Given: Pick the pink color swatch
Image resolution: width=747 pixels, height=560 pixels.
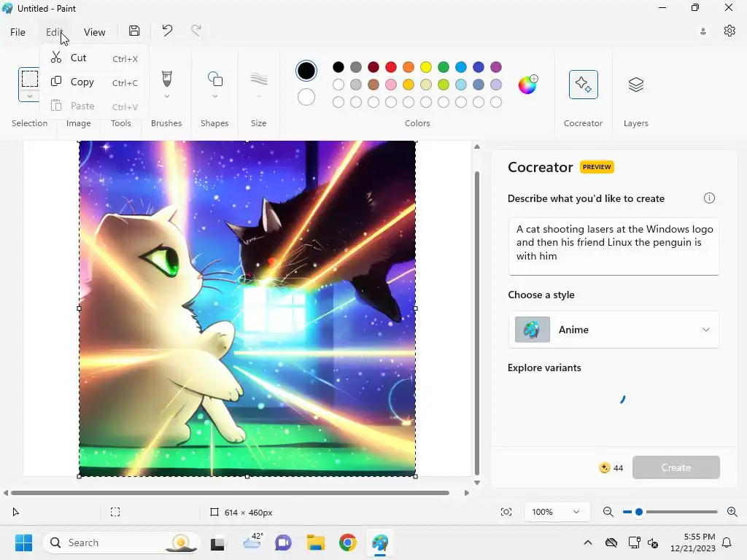Looking at the screenshot, I should [391, 85].
